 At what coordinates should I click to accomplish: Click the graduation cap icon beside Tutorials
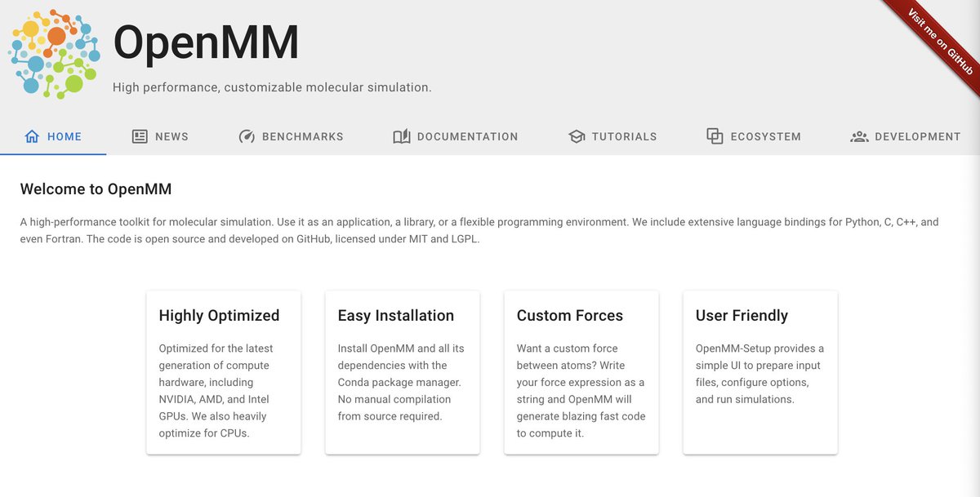click(x=577, y=136)
